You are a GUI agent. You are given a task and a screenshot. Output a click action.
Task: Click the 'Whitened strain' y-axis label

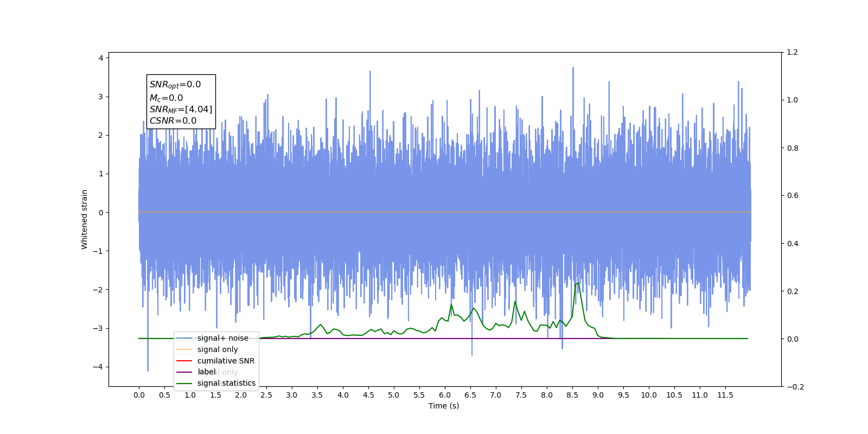tap(84, 219)
